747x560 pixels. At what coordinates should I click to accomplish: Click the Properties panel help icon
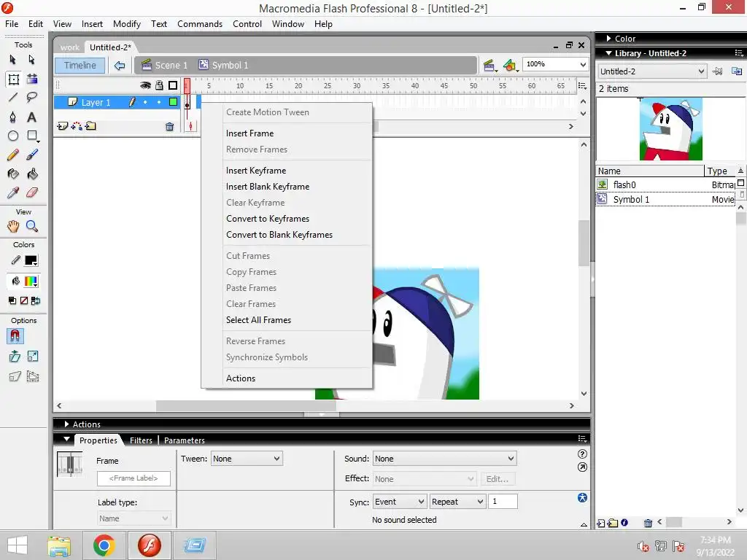coord(582,454)
